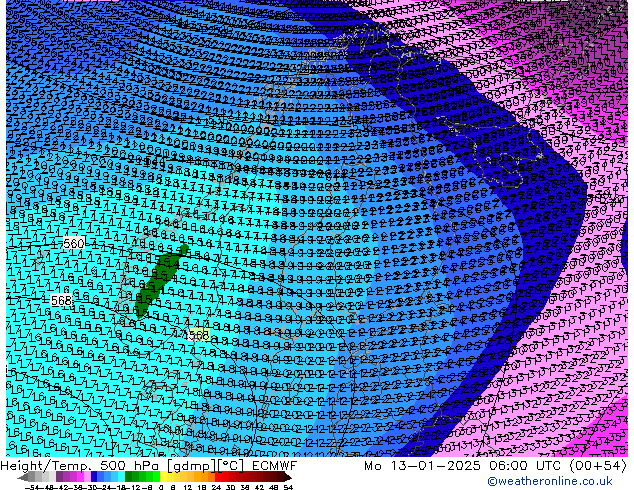Click the (00+54) forecast hour label
The image size is (634, 490).
tap(598, 466)
